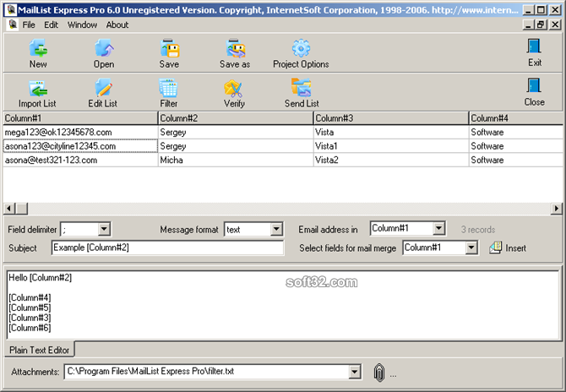Image resolution: width=566 pixels, height=392 pixels.
Task: Expand the Attachments path dropdown
Action: pyautogui.click(x=355, y=372)
